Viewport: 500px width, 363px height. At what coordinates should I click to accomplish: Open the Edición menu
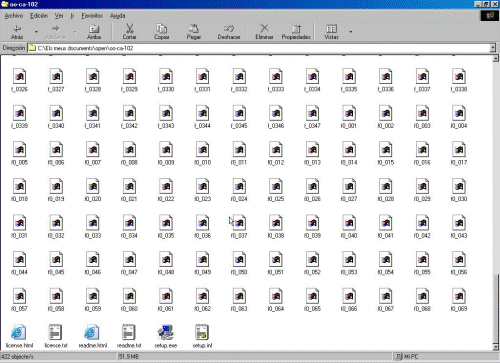point(39,16)
